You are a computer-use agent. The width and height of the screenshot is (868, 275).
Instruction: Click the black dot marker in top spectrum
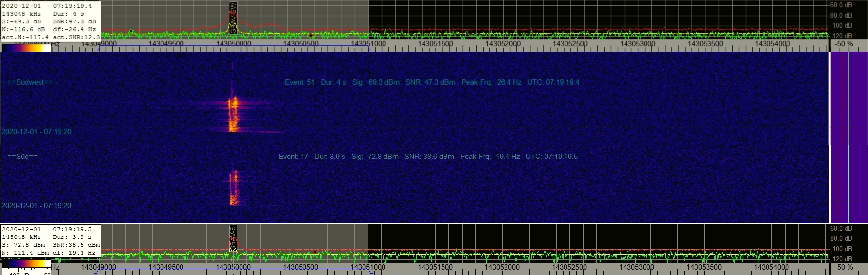131,32
